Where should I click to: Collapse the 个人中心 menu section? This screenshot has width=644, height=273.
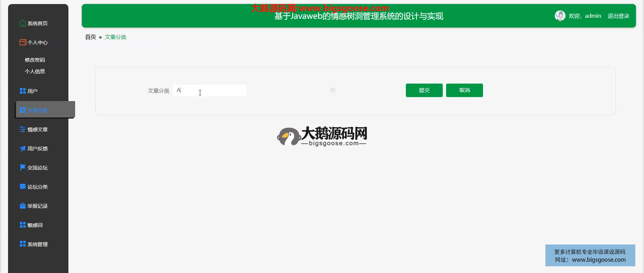(x=37, y=43)
